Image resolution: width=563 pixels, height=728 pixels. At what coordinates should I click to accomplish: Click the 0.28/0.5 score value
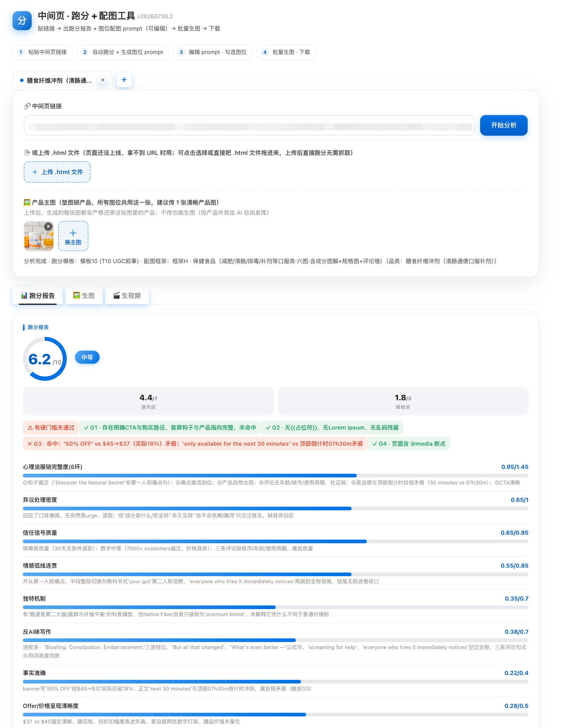click(516, 706)
